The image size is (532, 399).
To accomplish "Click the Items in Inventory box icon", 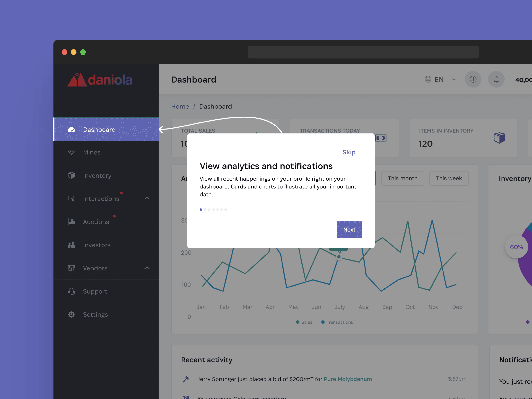I will tap(499, 138).
